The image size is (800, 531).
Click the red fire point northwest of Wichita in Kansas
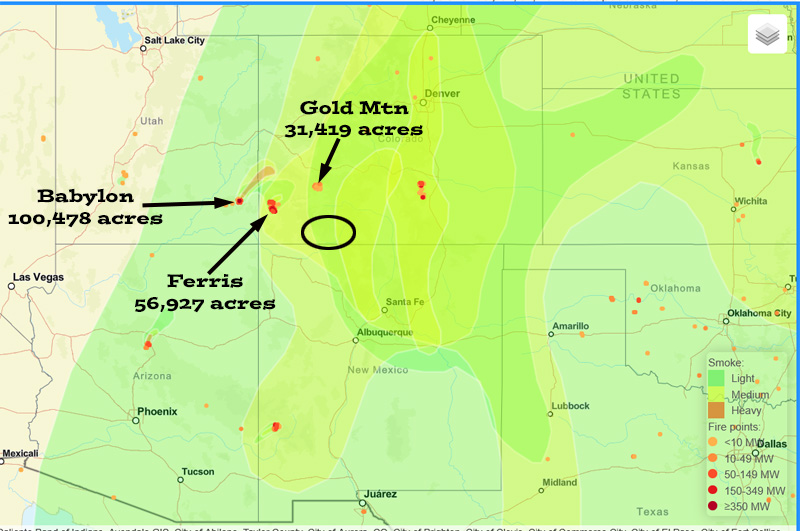click(759, 162)
